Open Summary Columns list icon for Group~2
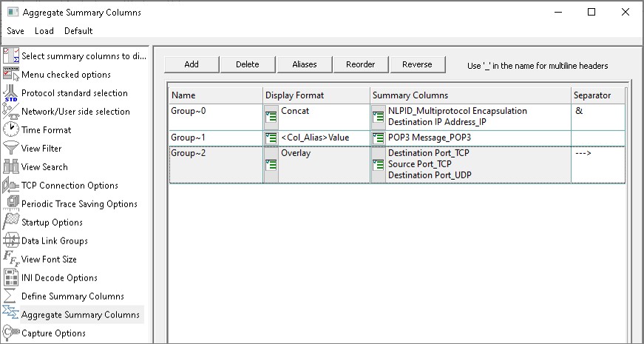The image size is (644, 344). (x=379, y=165)
